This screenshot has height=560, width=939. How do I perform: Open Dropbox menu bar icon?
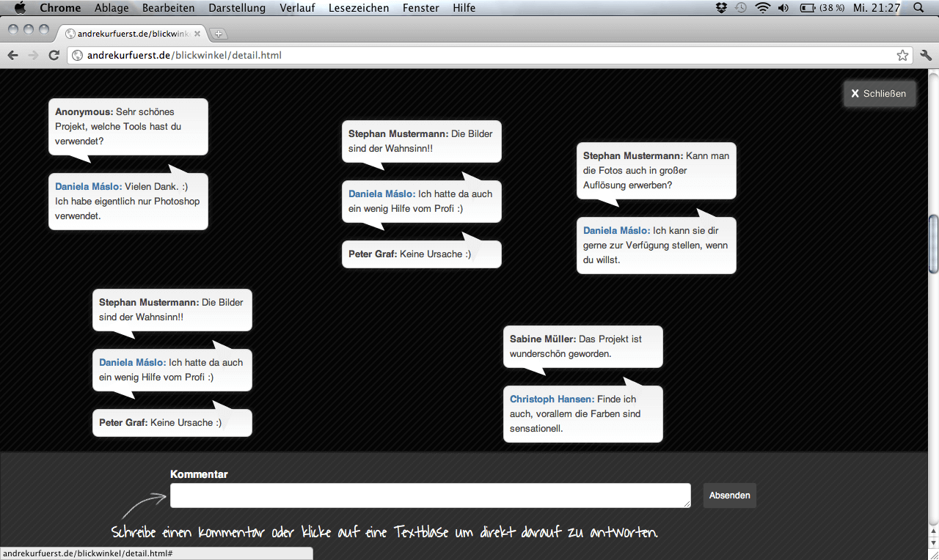pyautogui.click(x=721, y=8)
